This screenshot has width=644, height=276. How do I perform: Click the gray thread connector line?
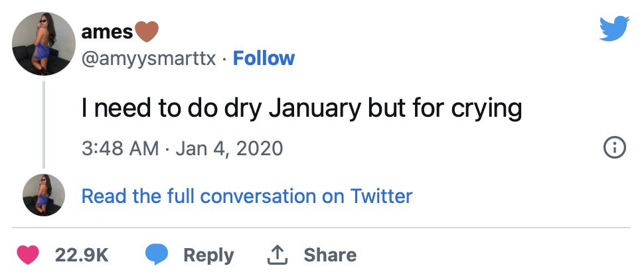click(44, 125)
